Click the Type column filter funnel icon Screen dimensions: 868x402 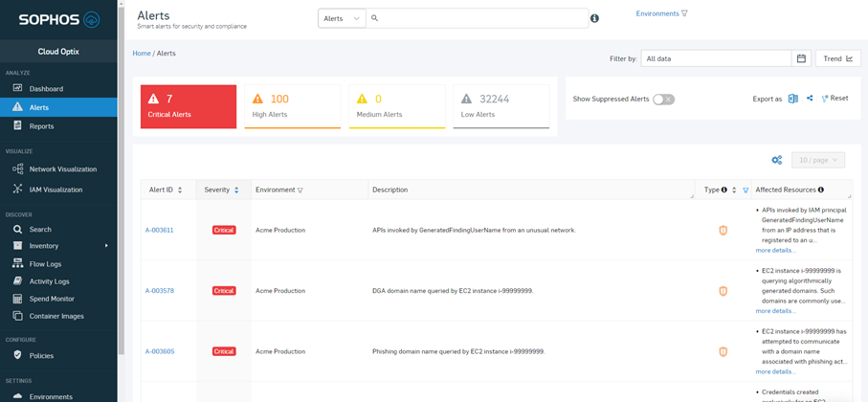tap(746, 190)
